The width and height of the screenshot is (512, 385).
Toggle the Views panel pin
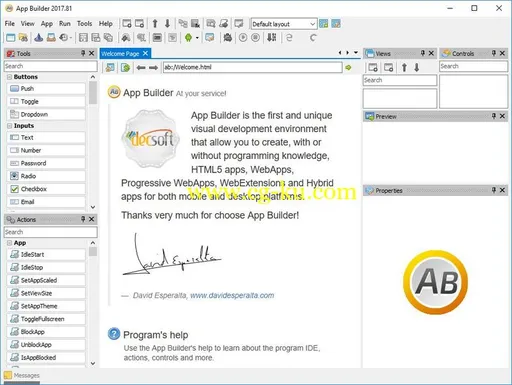[423, 53]
